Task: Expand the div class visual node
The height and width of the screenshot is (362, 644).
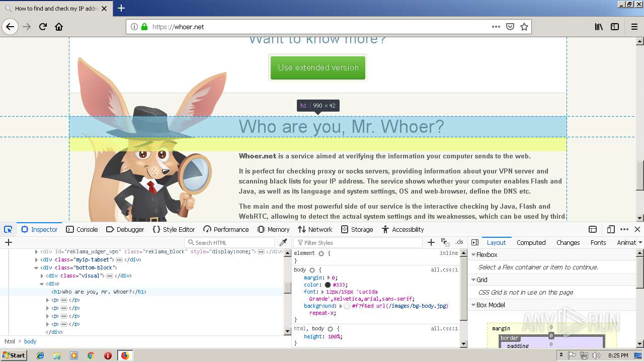Action: (42, 276)
